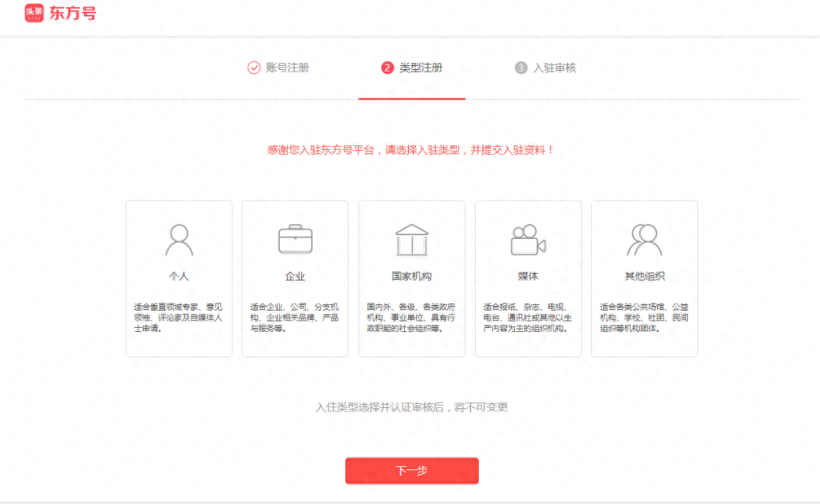
Task: Click the single person icon for 个人
Action: [179, 240]
